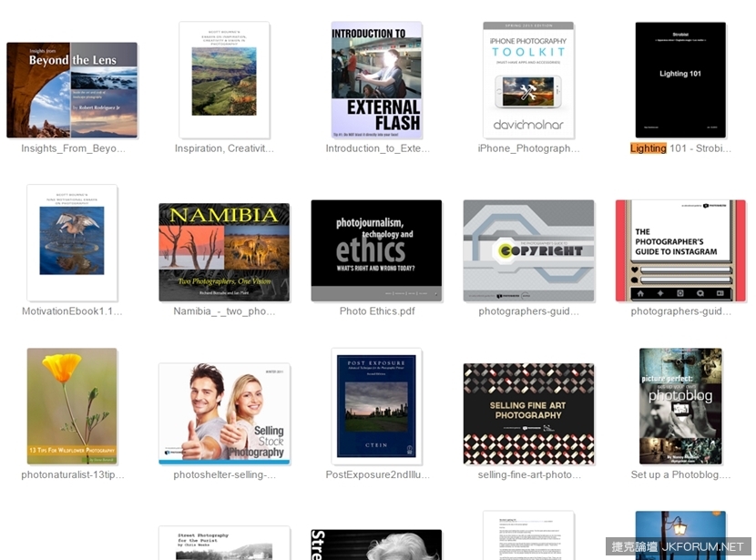Select the Grand Canyon landscape essay thumbnail
Viewport: 756px width, 560px height.
[224, 80]
